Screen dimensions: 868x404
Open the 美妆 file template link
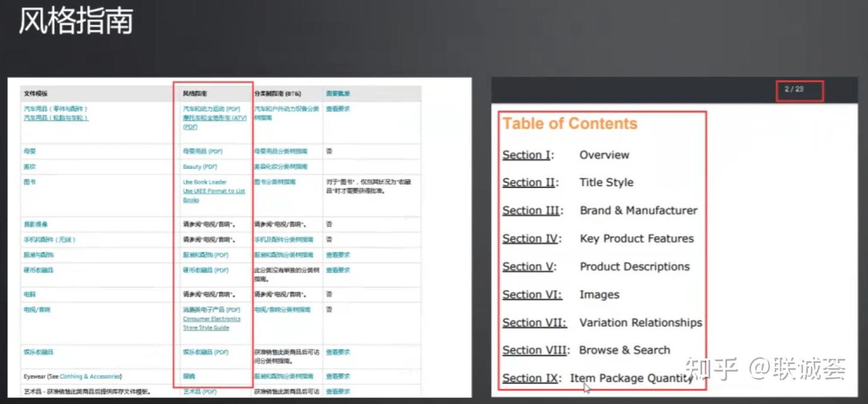[x=30, y=166]
